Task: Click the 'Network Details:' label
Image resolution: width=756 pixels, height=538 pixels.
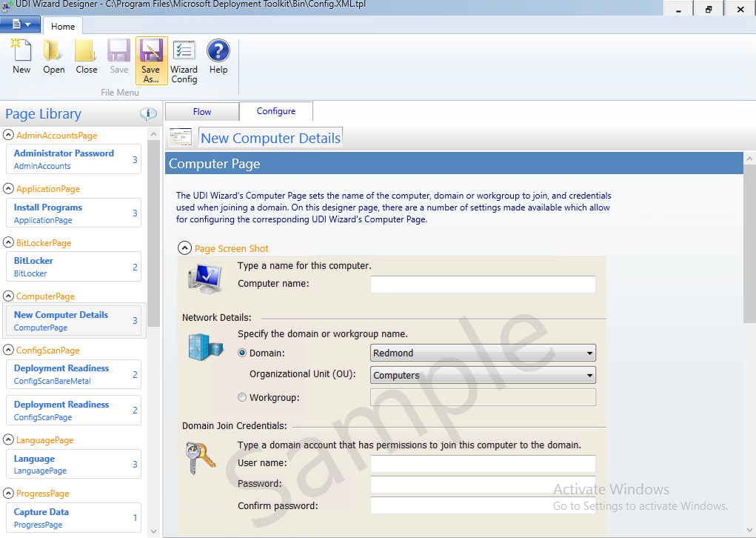Action: [x=216, y=317]
